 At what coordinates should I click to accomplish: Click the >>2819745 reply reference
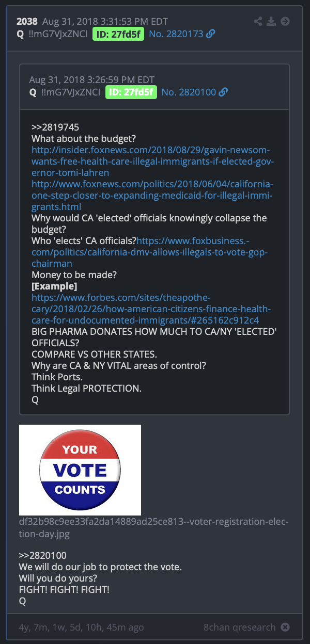click(x=55, y=127)
